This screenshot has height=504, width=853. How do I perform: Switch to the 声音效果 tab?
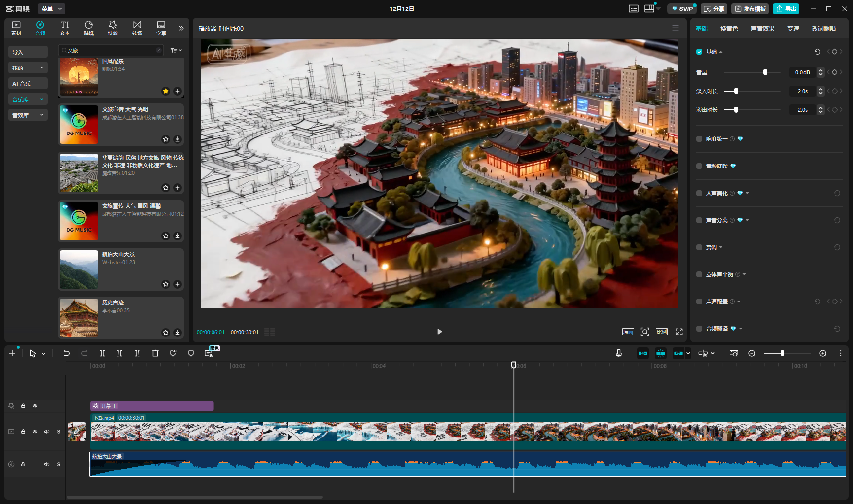[x=762, y=29]
